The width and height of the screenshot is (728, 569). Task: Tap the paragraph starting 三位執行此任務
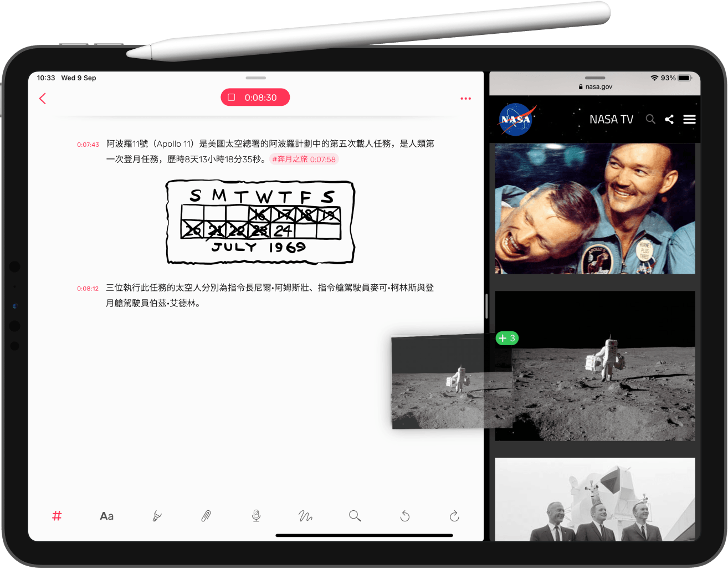pyautogui.click(x=270, y=295)
